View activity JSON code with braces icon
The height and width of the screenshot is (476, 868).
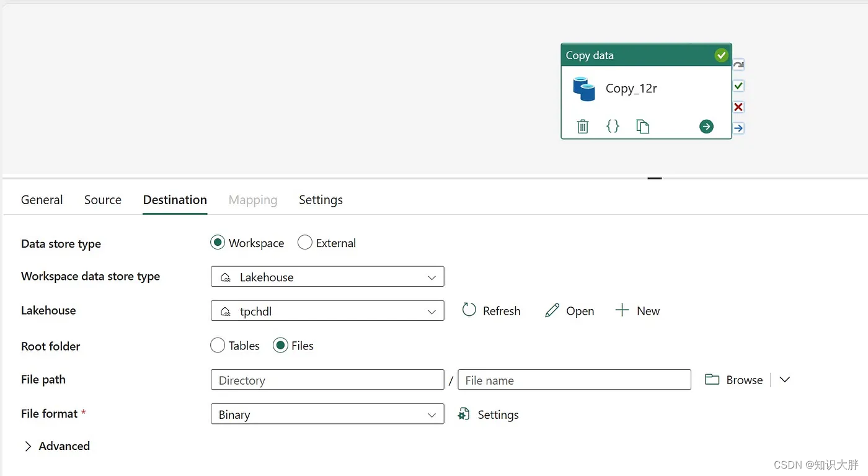pyautogui.click(x=613, y=126)
